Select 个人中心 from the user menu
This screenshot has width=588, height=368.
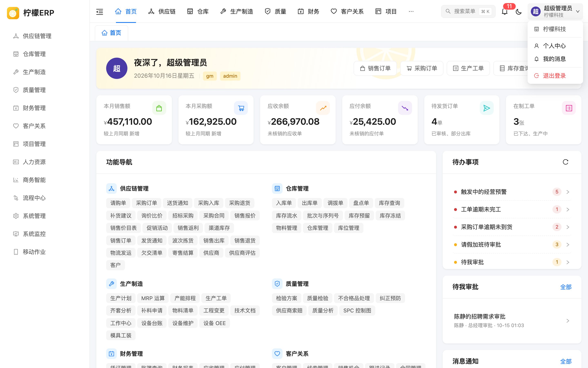tap(555, 46)
